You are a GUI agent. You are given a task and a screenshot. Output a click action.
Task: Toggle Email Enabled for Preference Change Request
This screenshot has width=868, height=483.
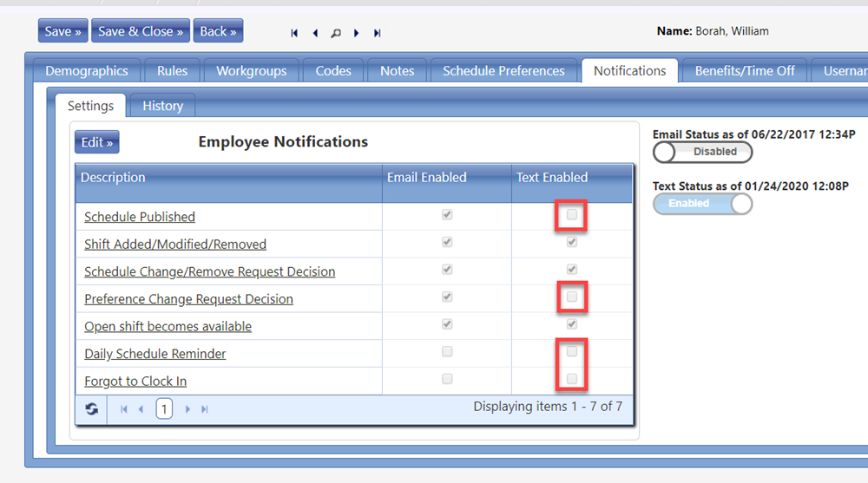(447, 297)
